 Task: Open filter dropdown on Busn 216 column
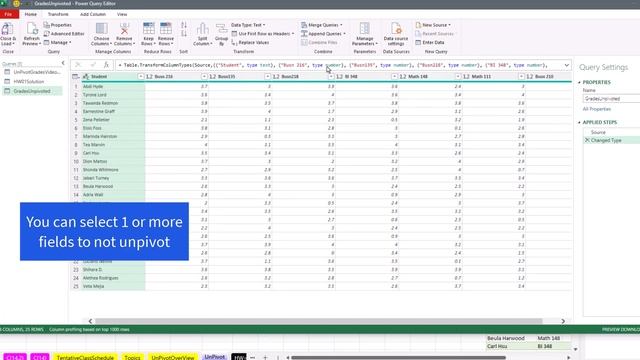coord(204,76)
